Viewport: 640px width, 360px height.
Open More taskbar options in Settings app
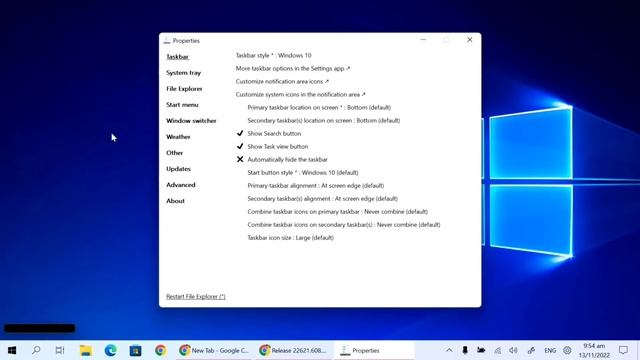293,69
